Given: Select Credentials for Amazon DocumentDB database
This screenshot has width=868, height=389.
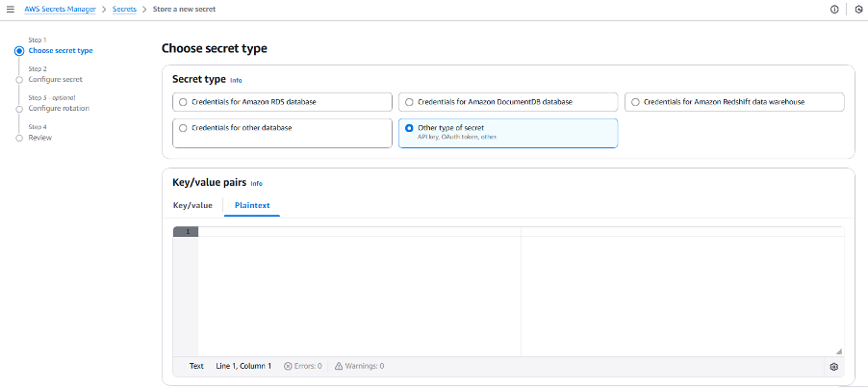Looking at the screenshot, I should [x=410, y=101].
